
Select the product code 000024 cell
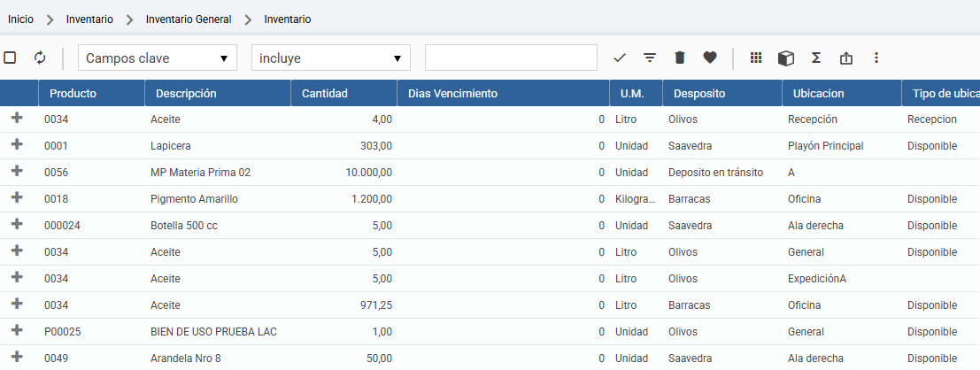92,226
